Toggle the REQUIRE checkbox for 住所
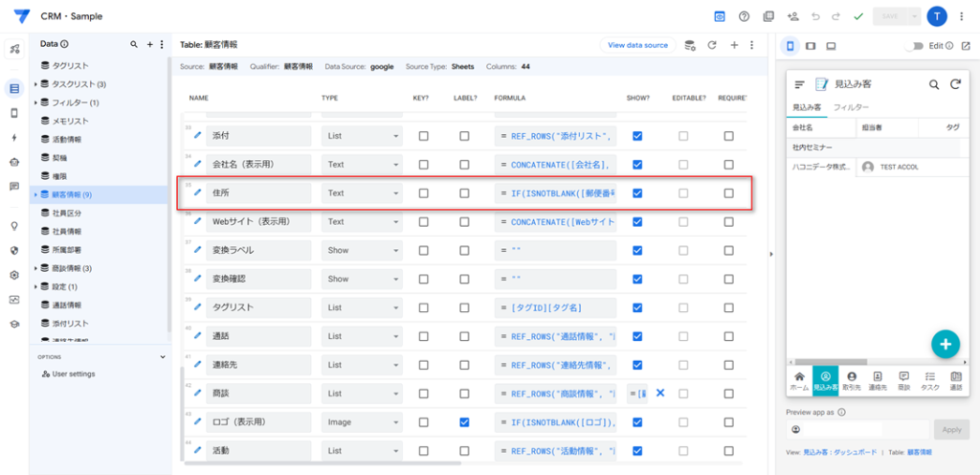Screen dimensions: 980x475 tap(728, 193)
